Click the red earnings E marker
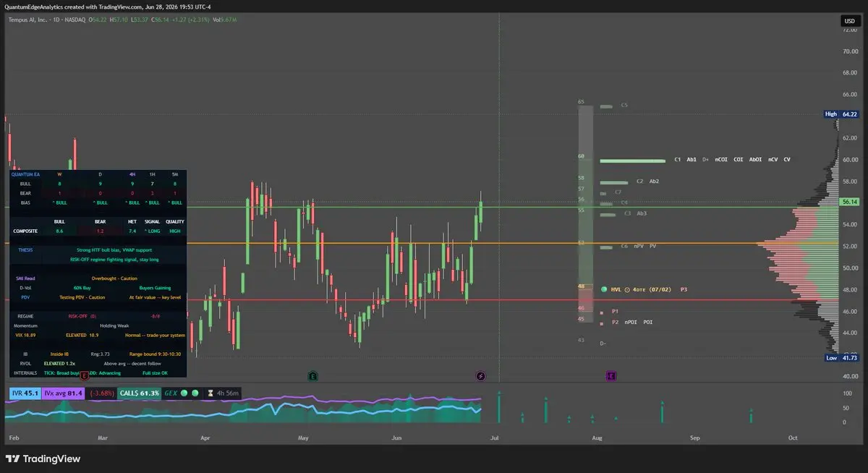This screenshot has height=473, width=868. pyautogui.click(x=85, y=375)
